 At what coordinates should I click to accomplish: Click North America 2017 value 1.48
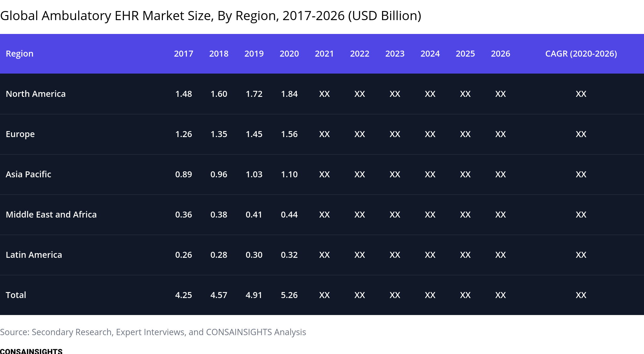(184, 94)
